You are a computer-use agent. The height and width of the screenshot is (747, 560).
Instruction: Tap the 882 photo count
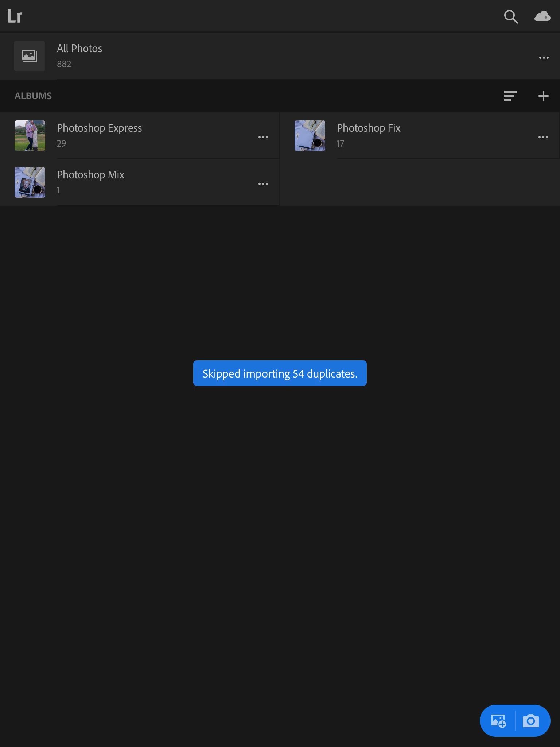(x=64, y=64)
